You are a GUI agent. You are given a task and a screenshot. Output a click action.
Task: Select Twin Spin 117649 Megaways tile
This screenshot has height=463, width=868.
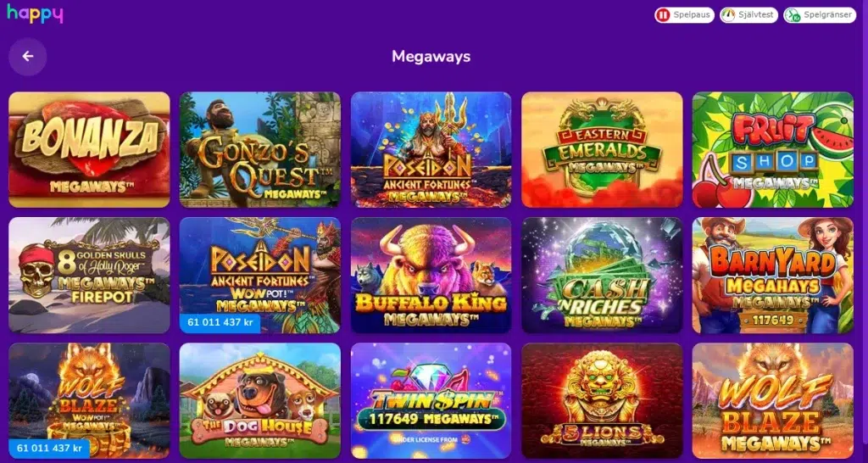tap(431, 401)
